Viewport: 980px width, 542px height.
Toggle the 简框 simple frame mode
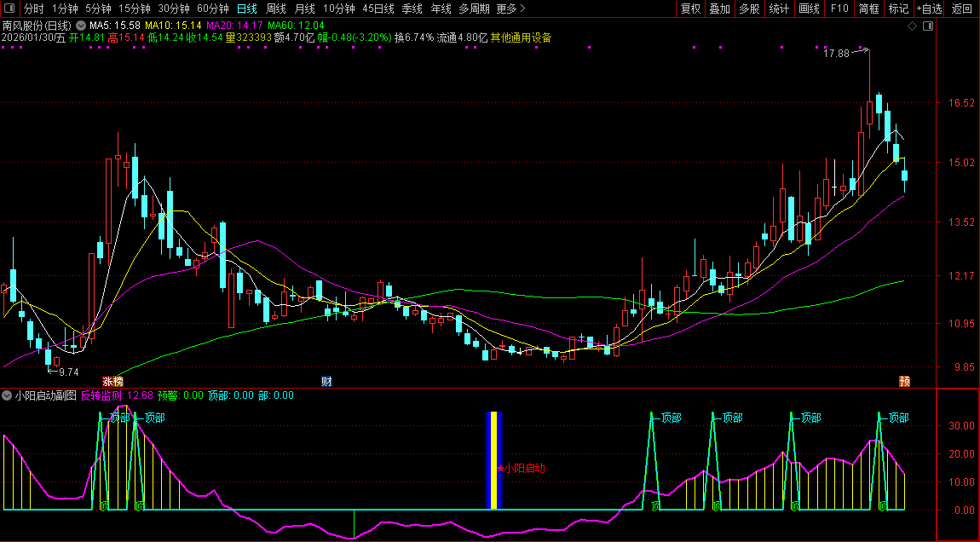coord(868,9)
